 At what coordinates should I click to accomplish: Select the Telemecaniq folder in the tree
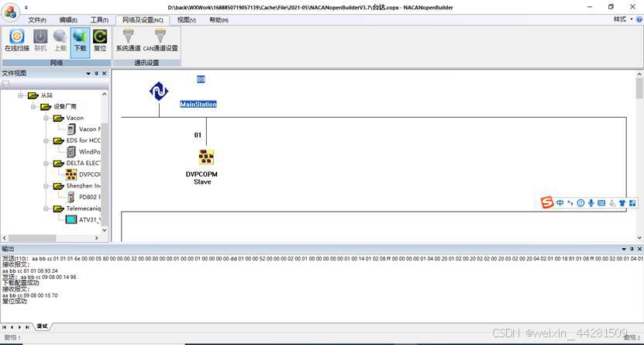tap(77, 209)
